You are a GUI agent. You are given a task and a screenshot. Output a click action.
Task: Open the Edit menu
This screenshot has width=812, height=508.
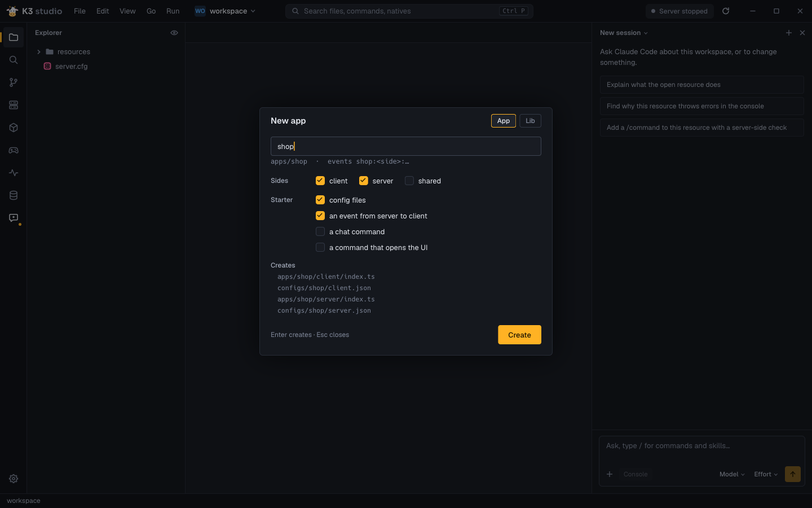click(x=103, y=11)
